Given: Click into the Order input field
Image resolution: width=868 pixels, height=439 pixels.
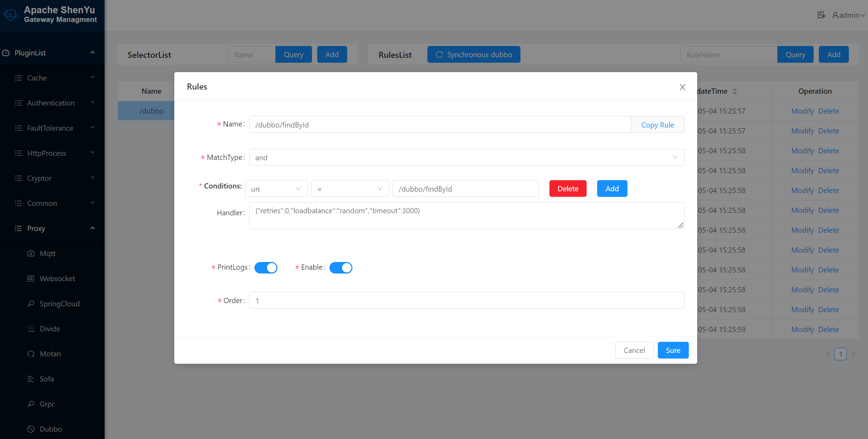Looking at the screenshot, I should pos(466,300).
